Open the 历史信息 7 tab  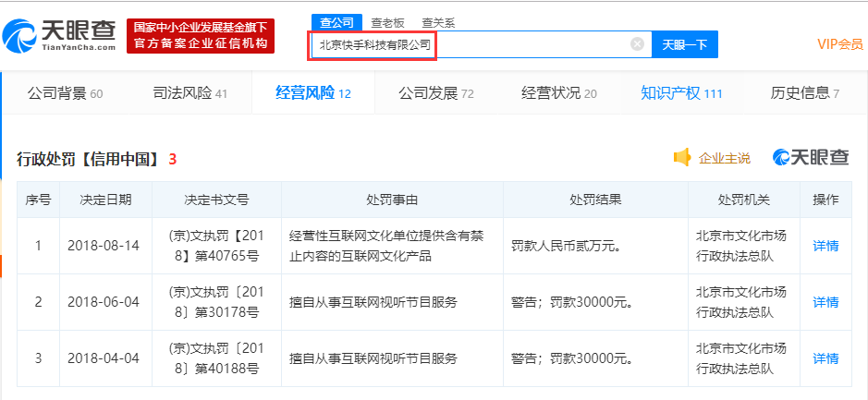tap(805, 93)
